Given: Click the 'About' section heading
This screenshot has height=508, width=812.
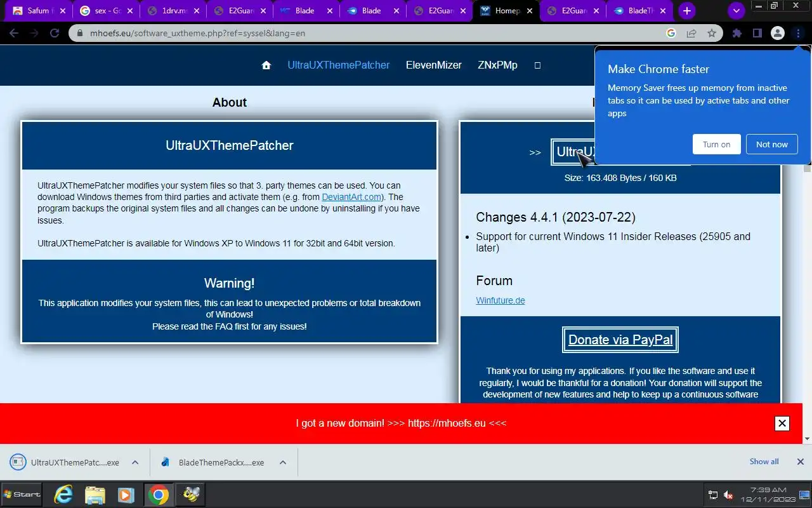Looking at the screenshot, I should tap(230, 102).
